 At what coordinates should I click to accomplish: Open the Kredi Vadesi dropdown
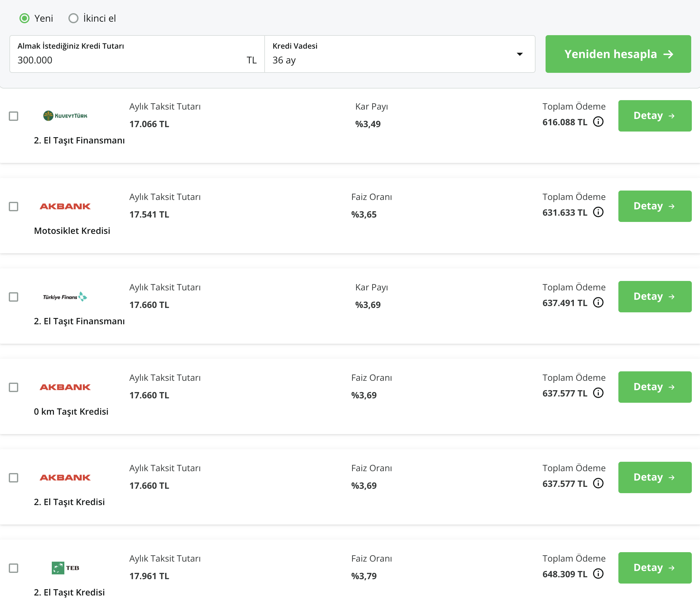pyautogui.click(x=400, y=54)
